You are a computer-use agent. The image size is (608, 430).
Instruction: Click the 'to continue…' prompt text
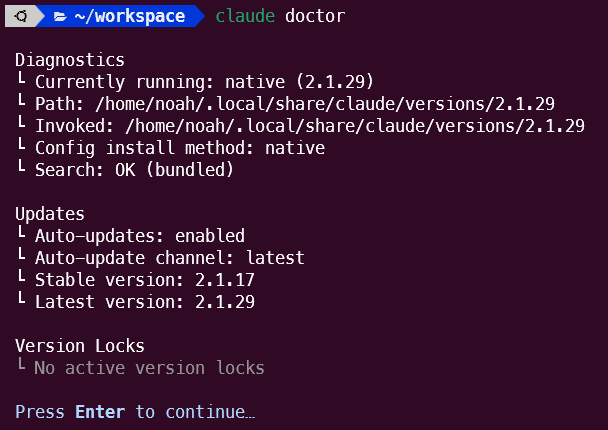pyautogui.click(x=195, y=412)
